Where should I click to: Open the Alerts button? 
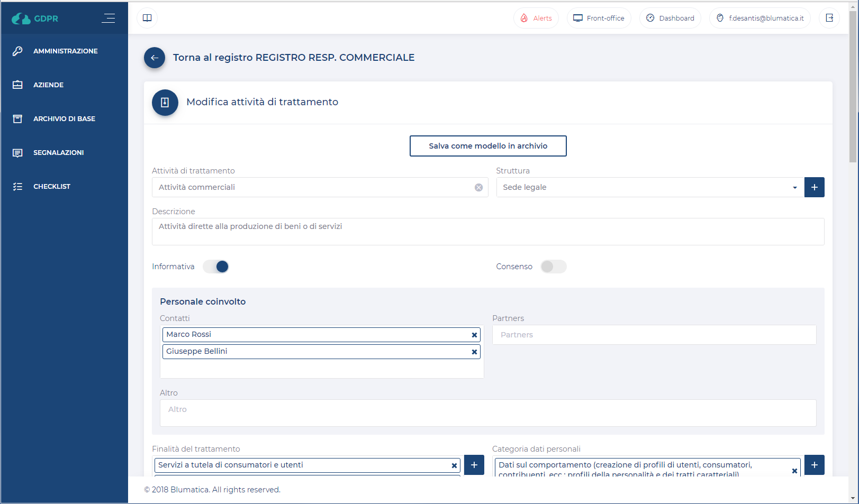pos(536,18)
